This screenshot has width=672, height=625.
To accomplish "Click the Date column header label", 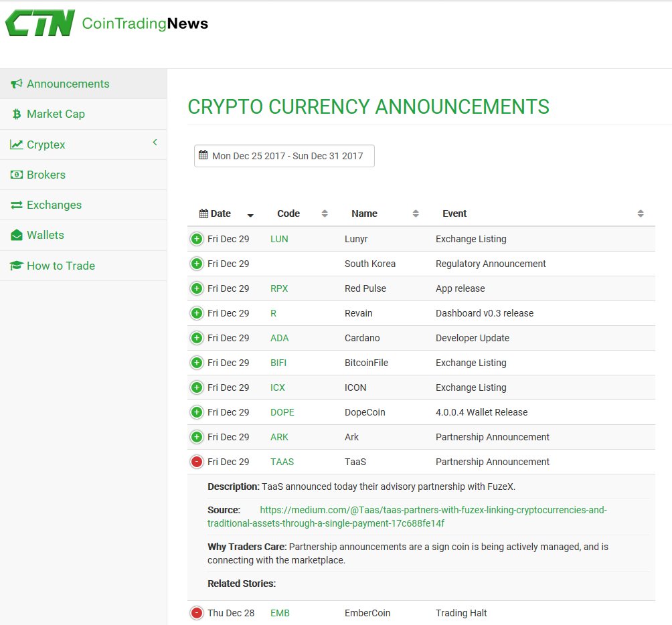I will click(x=221, y=213).
